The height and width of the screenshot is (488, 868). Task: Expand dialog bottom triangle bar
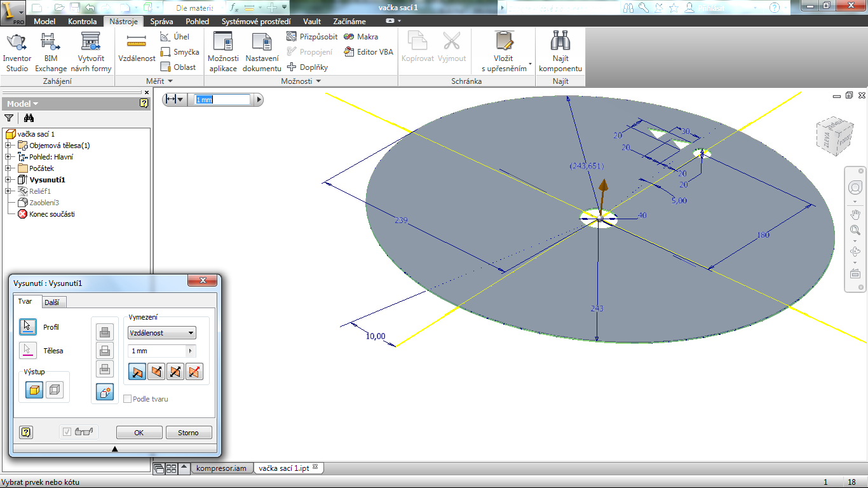[114, 449]
